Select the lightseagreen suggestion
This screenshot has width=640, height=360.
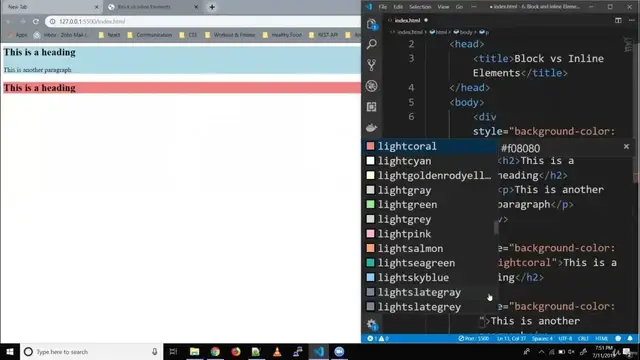(430, 263)
